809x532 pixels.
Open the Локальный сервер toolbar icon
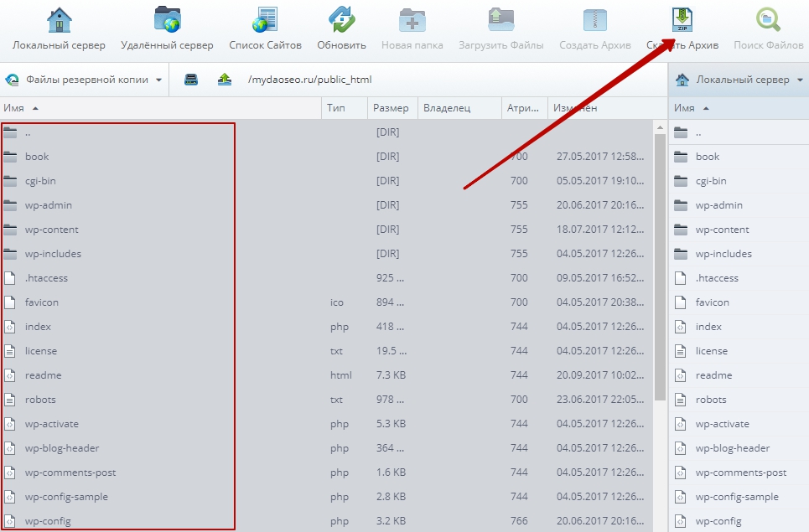coord(59,20)
